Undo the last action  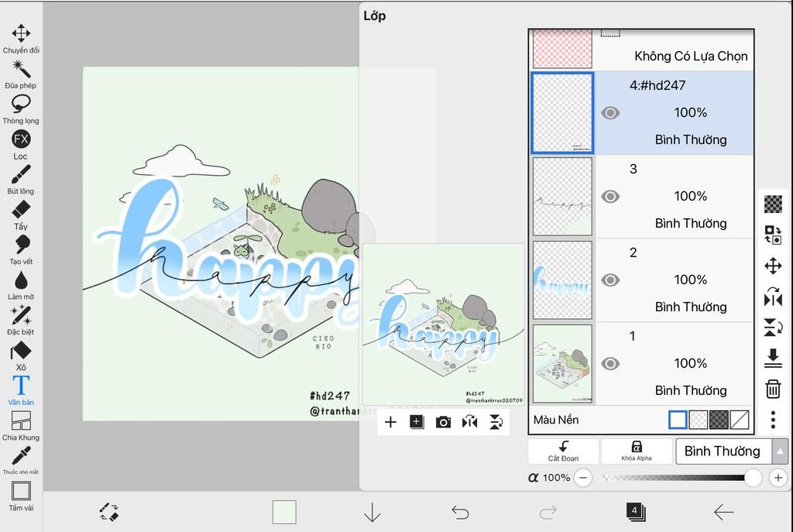pos(460,513)
